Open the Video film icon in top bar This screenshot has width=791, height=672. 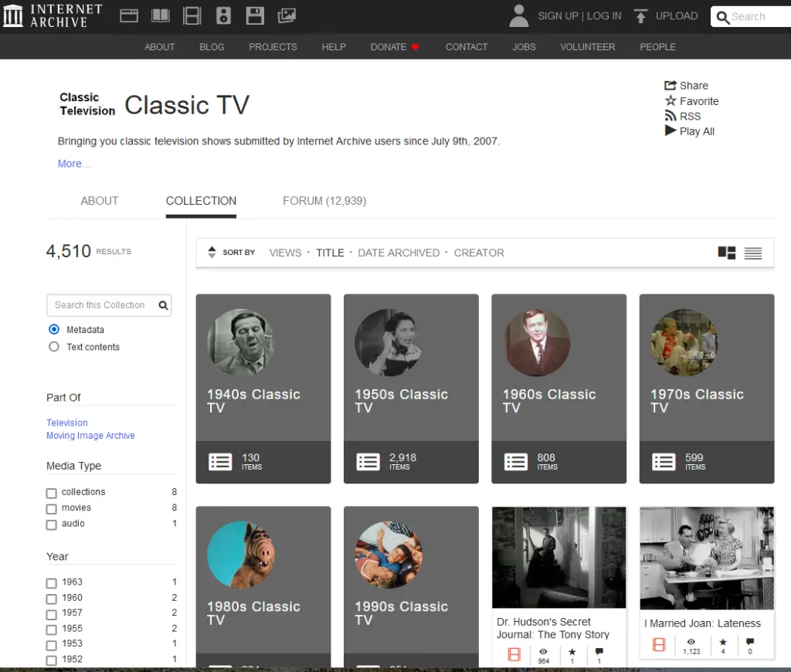192,15
